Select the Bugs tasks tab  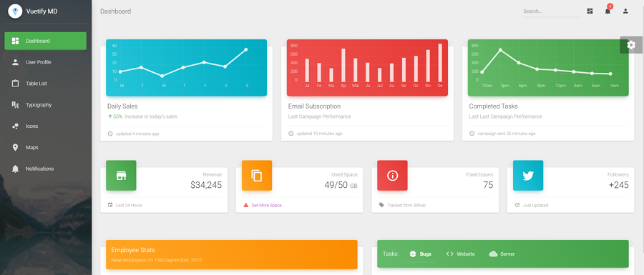click(420, 254)
